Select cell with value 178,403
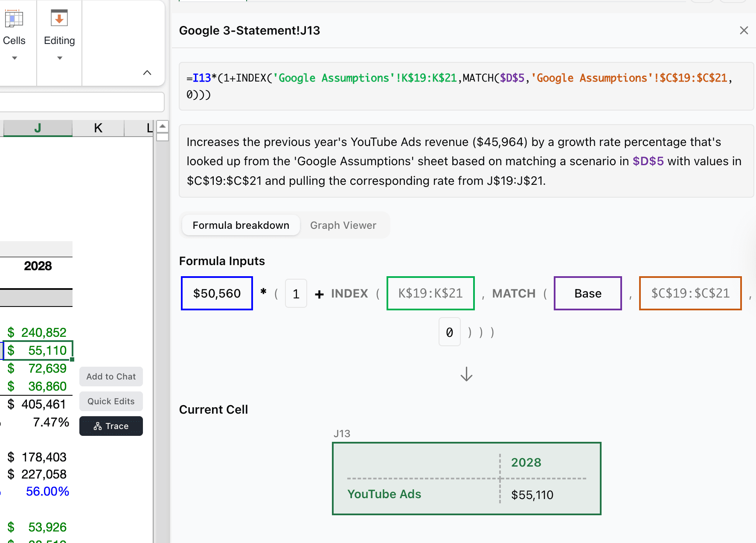Screen dimensions: 756x543 [38, 457]
